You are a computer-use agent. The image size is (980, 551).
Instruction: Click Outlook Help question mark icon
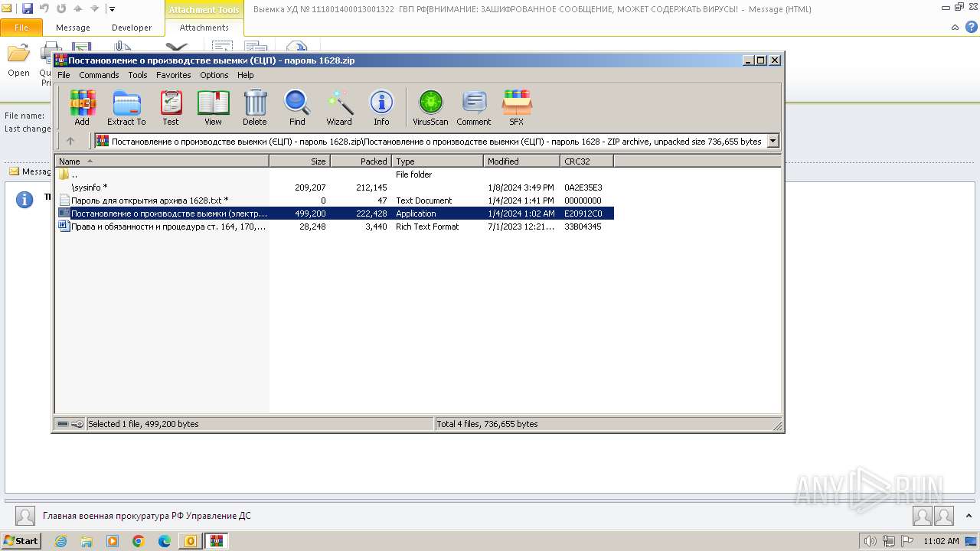(x=970, y=28)
